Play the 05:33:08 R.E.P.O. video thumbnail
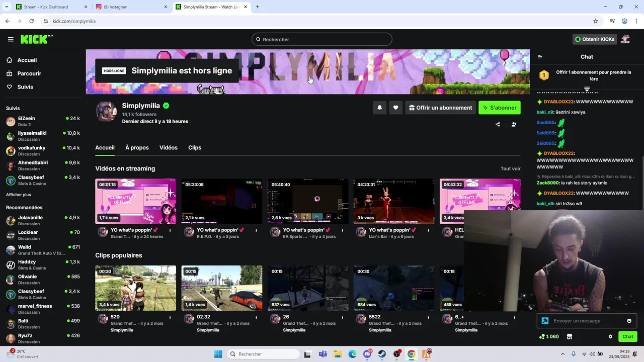Image resolution: width=644 pixels, height=362 pixels. click(x=222, y=201)
